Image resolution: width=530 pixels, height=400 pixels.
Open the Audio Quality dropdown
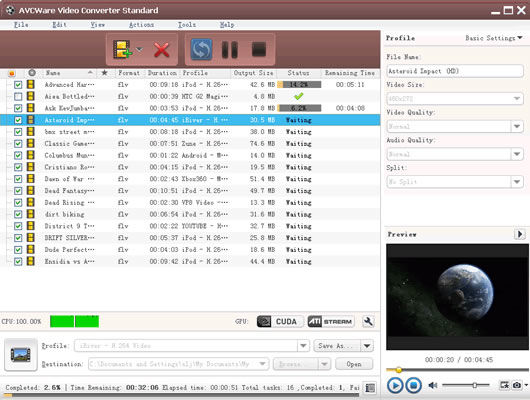pos(516,154)
